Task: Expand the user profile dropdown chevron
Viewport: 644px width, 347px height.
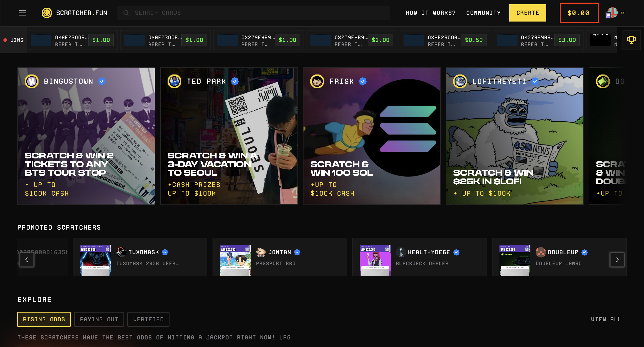Action: (x=622, y=13)
